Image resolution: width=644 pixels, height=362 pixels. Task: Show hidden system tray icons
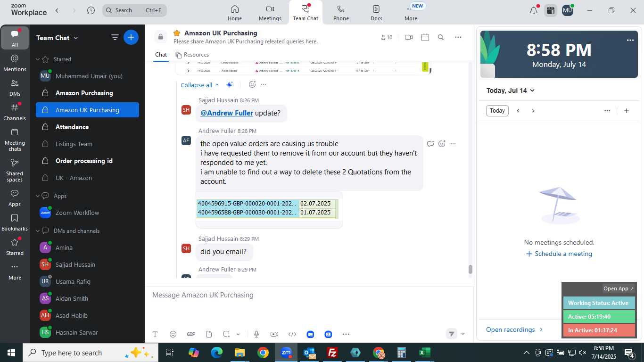click(527, 353)
